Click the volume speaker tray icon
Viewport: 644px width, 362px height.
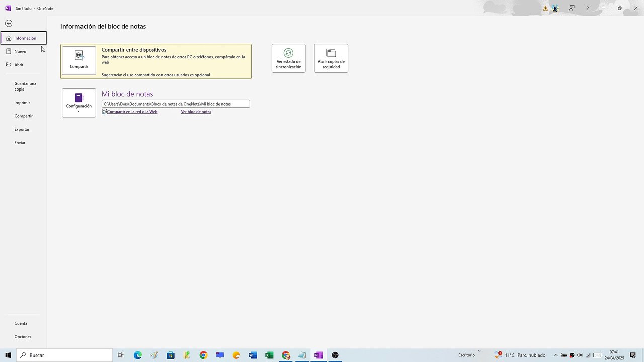coord(580,355)
